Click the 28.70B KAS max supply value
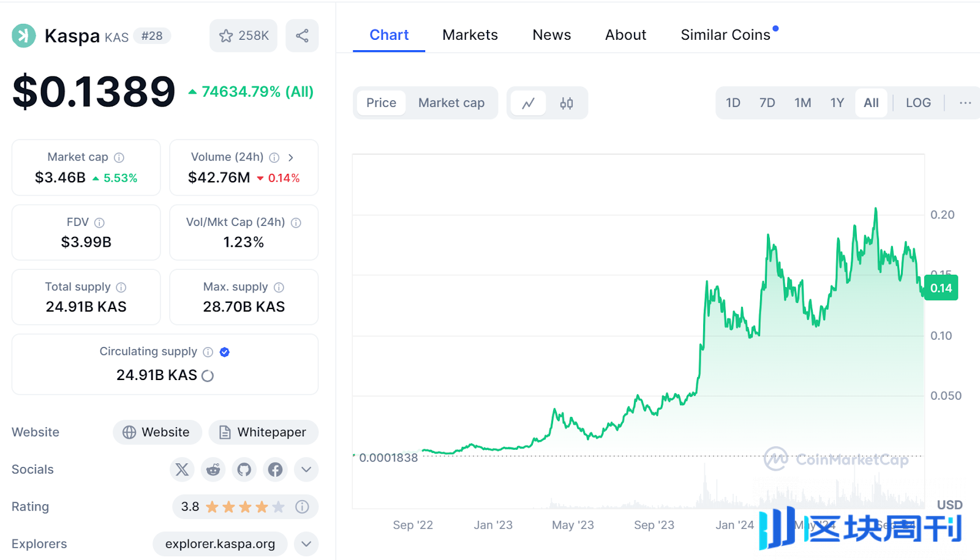 [x=244, y=307]
